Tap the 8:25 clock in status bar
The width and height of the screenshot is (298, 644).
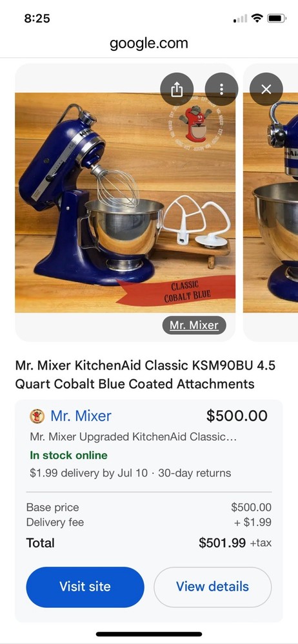click(37, 18)
